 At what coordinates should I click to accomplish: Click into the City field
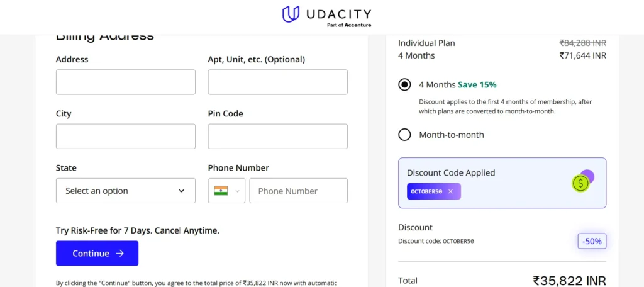tap(125, 136)
